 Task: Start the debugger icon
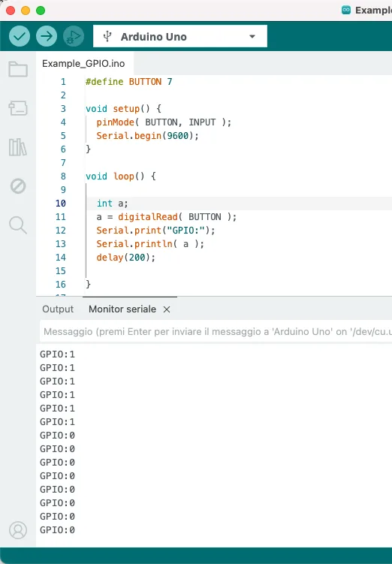74,36
